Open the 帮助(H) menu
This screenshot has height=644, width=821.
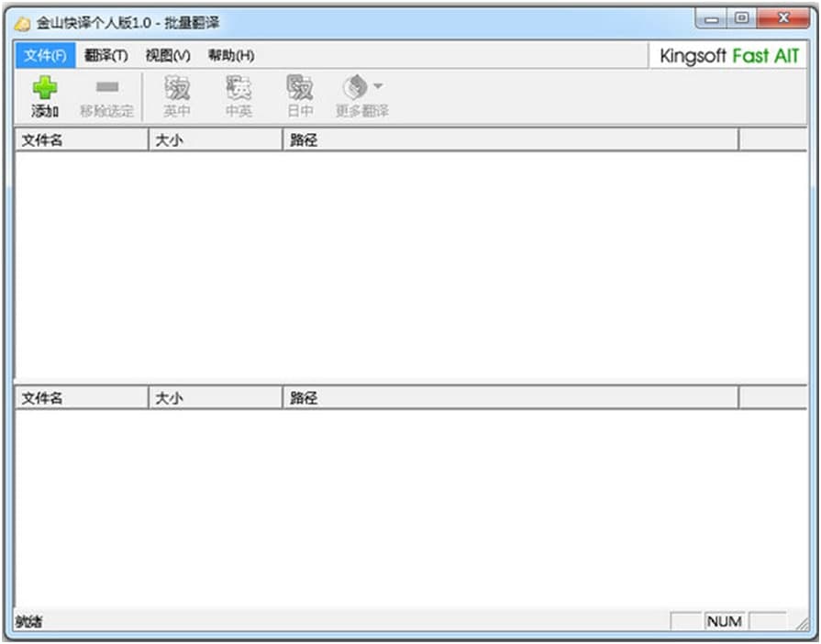pyautogui.click(x=231, y=55)
